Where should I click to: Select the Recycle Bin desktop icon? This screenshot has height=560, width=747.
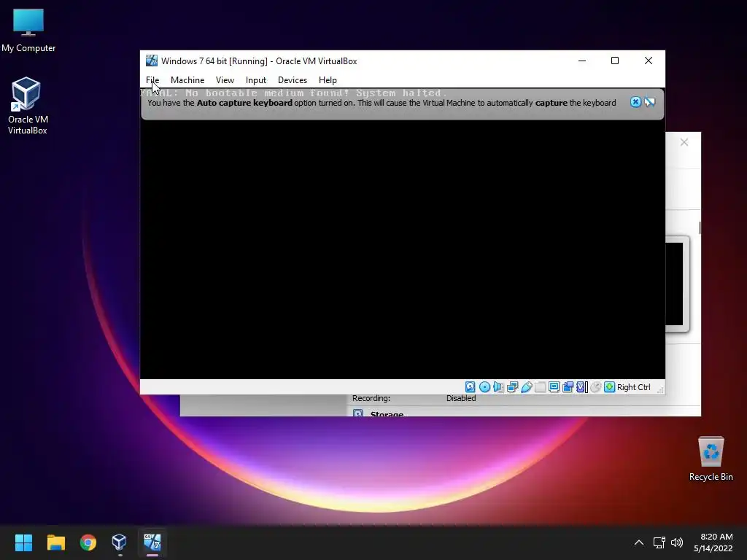[x=711, y=459]
